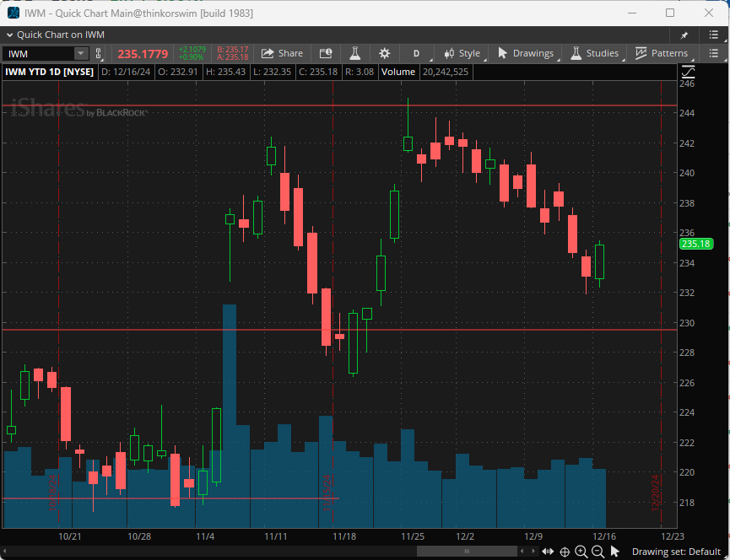Click the C: 235.18 close value
Screen dimensions: 730x560
(318, 72)
